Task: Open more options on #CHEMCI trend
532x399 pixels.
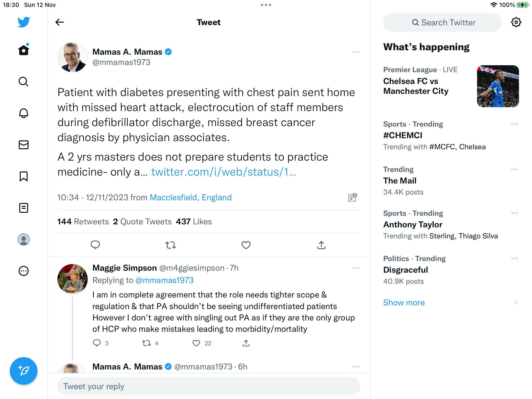Action: point(515,124)
